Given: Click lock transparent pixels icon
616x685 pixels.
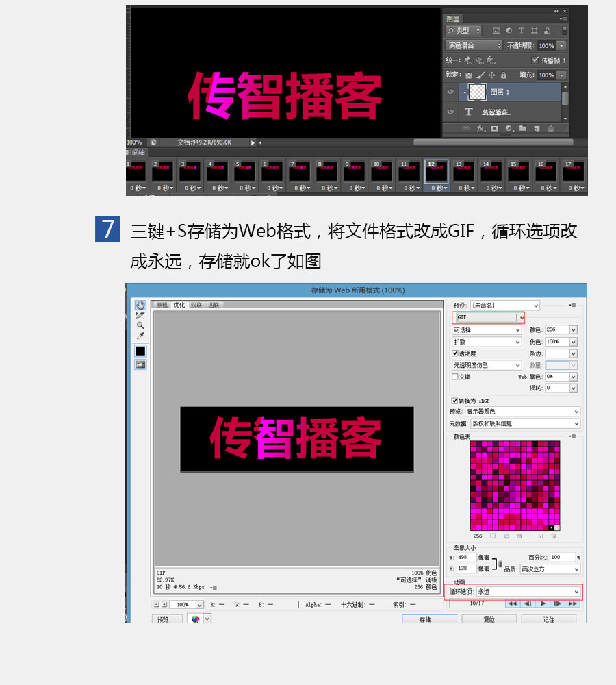Looking at the screenshot, I should 468,75.
